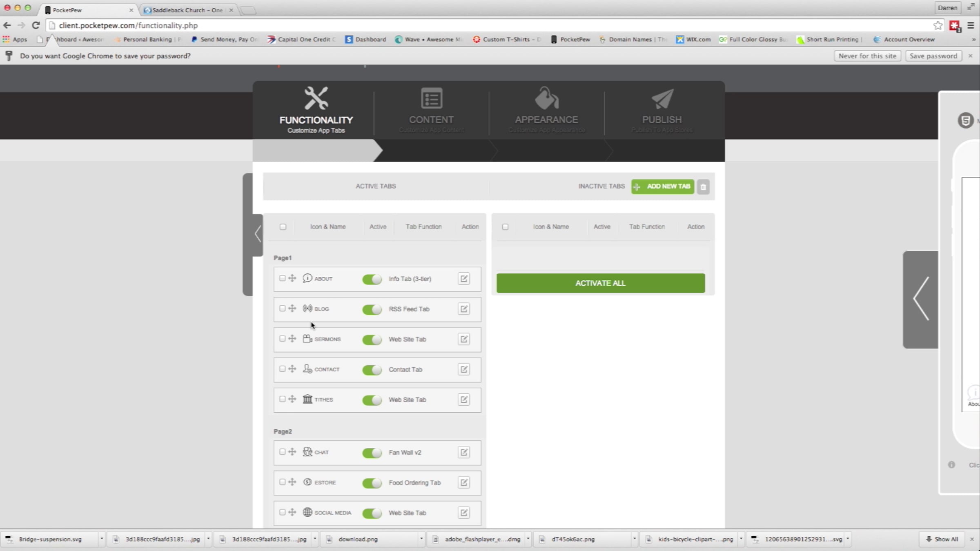Click the trash icon beside Add New Tab

703,187
